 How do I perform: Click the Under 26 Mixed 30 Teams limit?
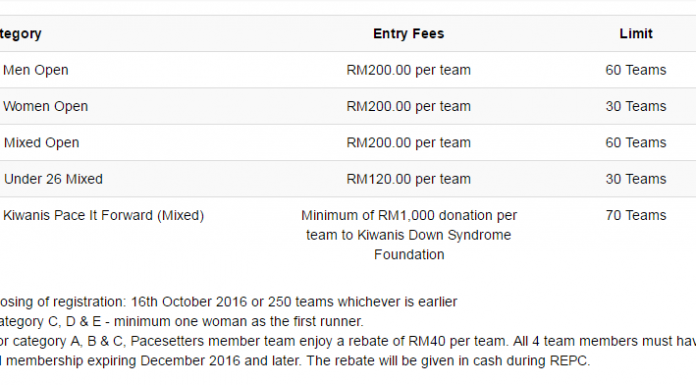pyautogui.click(x=636, y=179)
